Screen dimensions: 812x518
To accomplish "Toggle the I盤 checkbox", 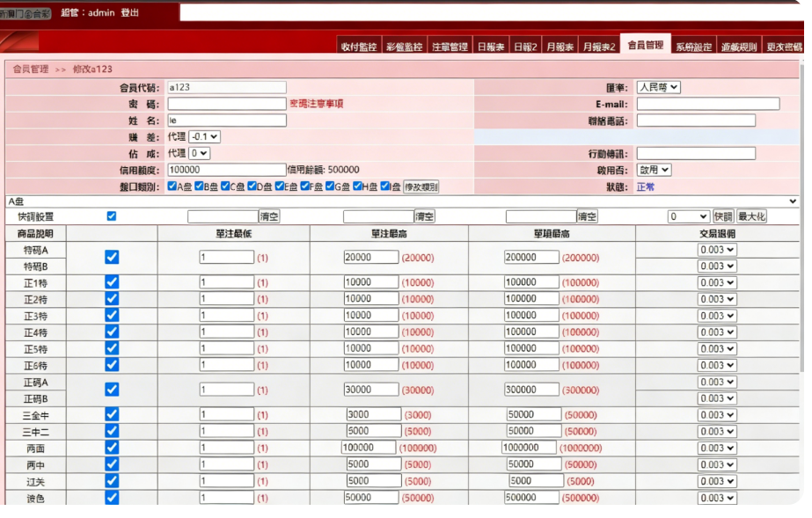I will (x=384, y=186).
